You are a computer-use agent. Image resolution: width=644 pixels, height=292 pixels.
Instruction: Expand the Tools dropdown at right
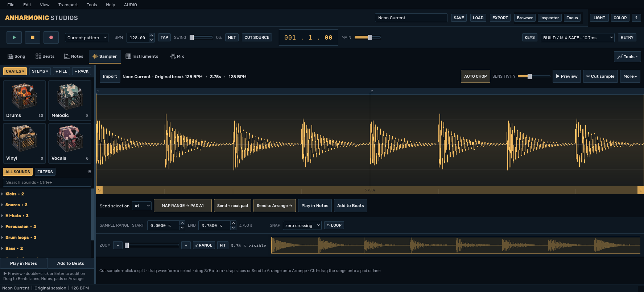[x=627, y=57]
